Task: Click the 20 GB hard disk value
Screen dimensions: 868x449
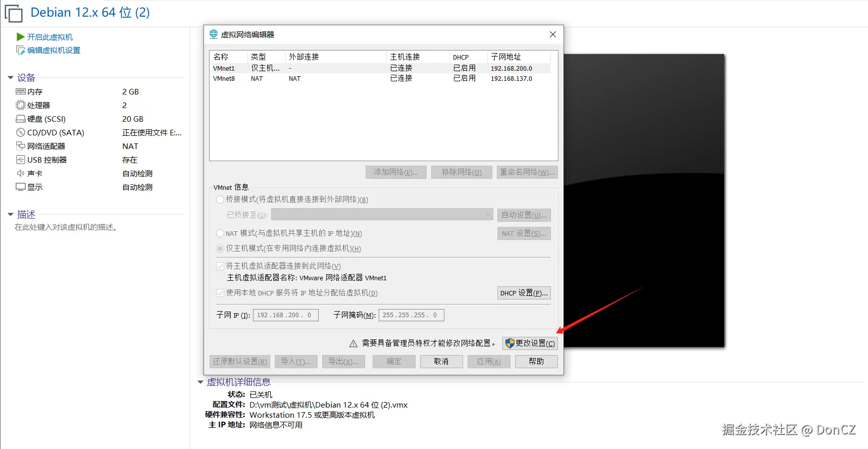Action: tap(133, 119)
